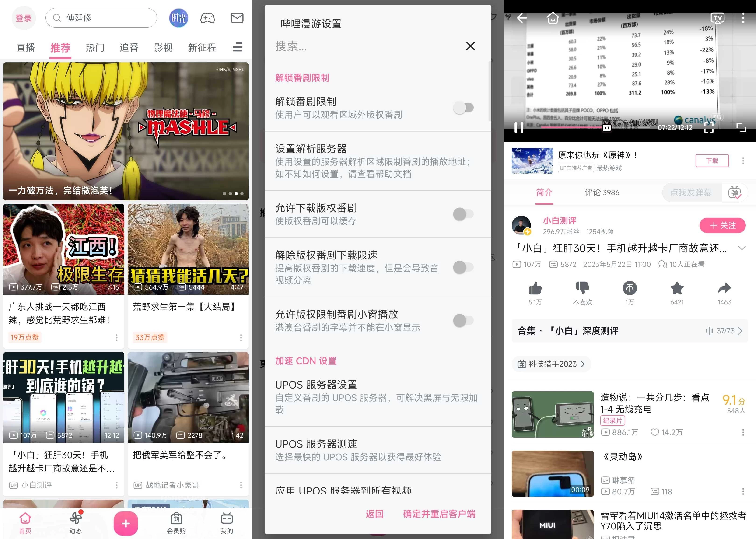Toggle the danmaku 弹 display switch
The width and height of the screenshot is (756, 539).
(735, 192)
